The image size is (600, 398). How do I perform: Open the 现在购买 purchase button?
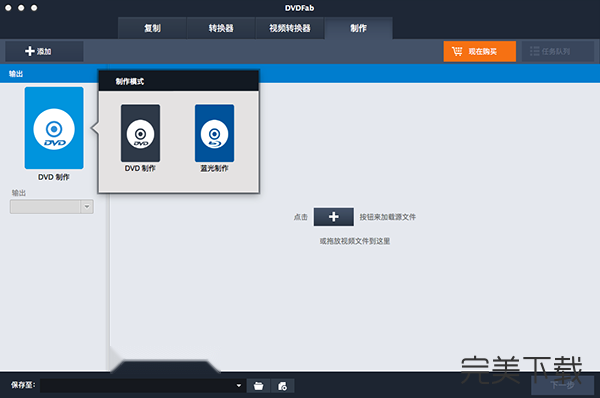[x=479, y=51]
